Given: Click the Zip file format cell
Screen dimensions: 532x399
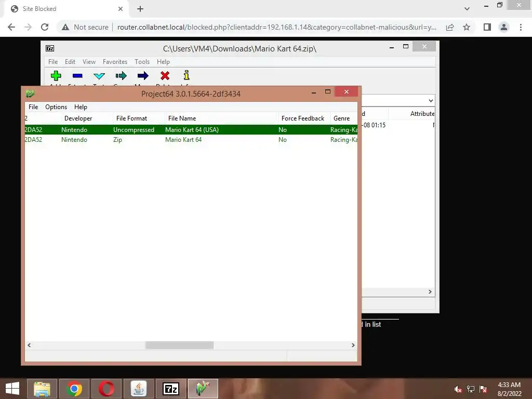Looking at the screenshot, I should click(x=118, y=139).
